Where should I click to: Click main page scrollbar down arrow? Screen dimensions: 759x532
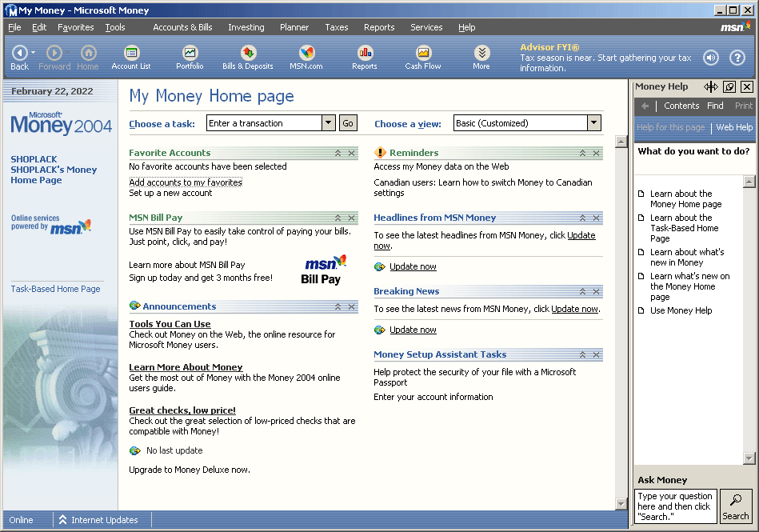pyautogui.click(x=621, y=503)
